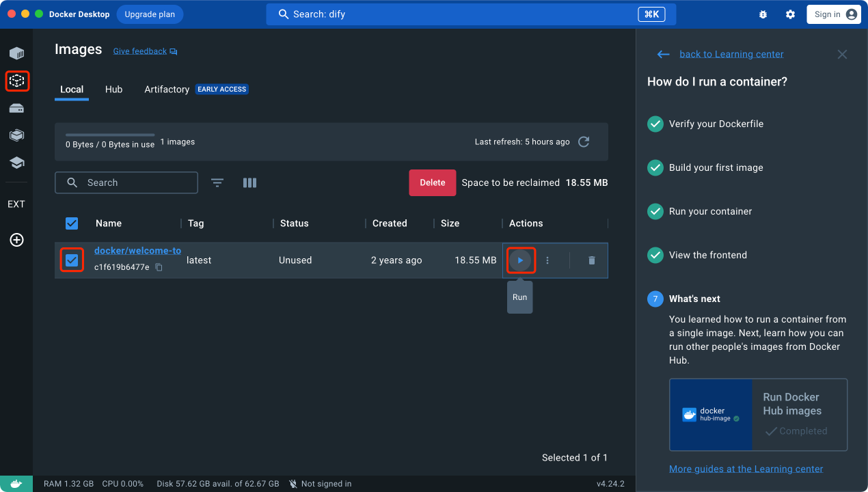
Task: Click the Sign in button
Action: (834, 14)
